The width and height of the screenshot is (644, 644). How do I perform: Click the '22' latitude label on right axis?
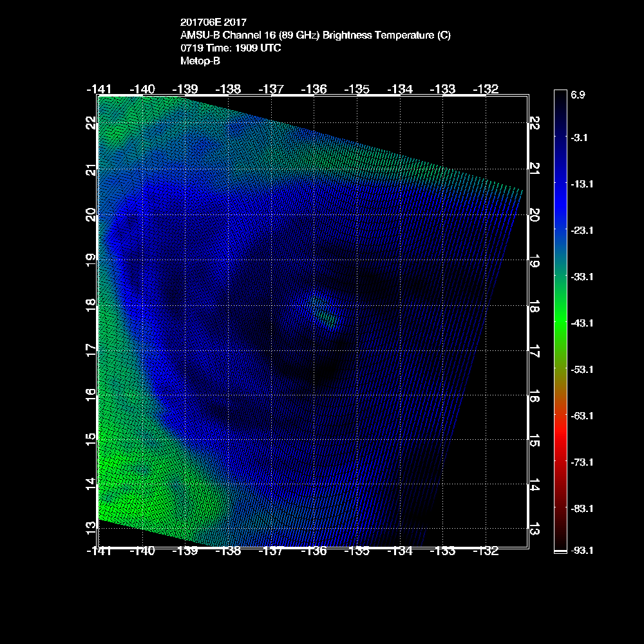535,123
